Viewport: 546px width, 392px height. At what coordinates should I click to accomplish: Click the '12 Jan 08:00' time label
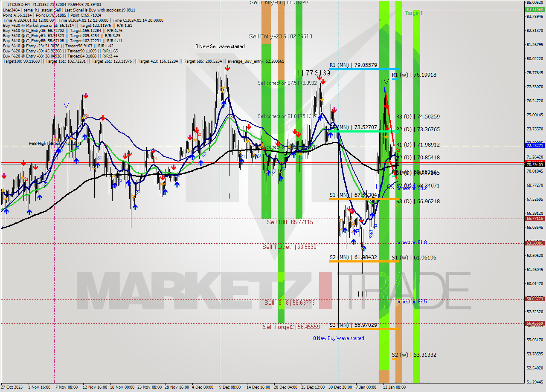pos(394,387)
